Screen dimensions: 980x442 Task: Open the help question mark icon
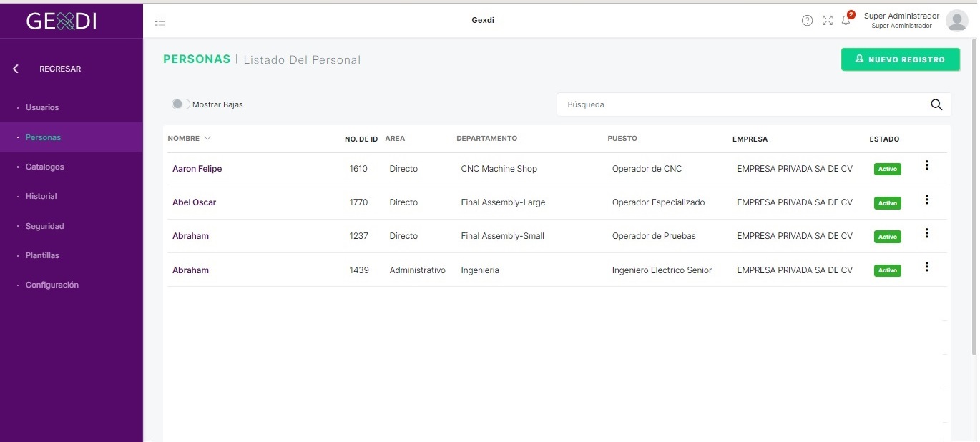click(807, 21)
